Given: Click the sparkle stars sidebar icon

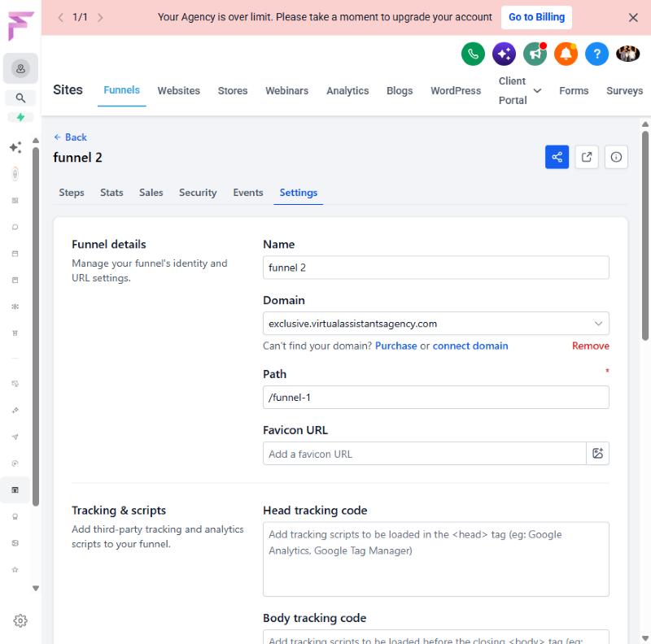Looking at the screenshot, I should tap(15, 147).
